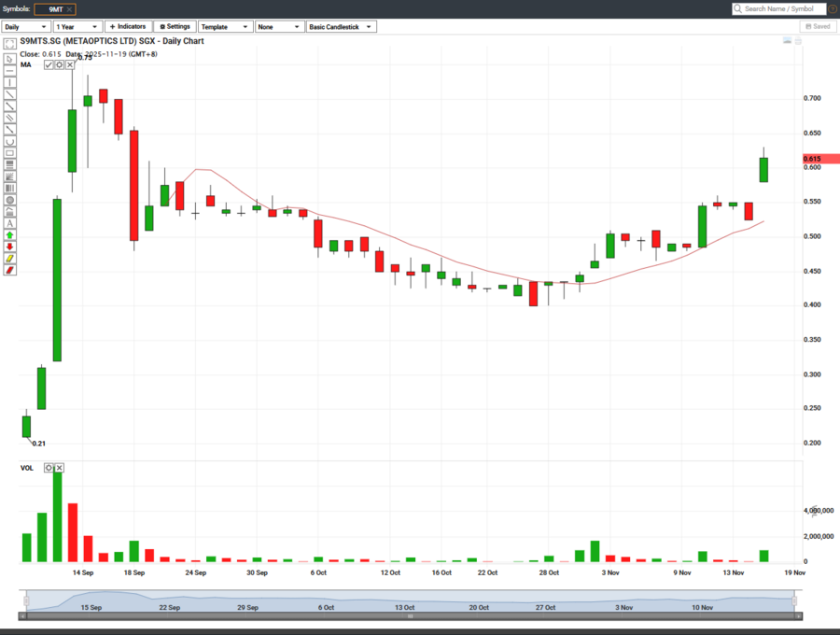Open the Basic Candlestick chart type dropdown
Image resolution: width=840 pixels, height=635 pixels.
[342, 27]
